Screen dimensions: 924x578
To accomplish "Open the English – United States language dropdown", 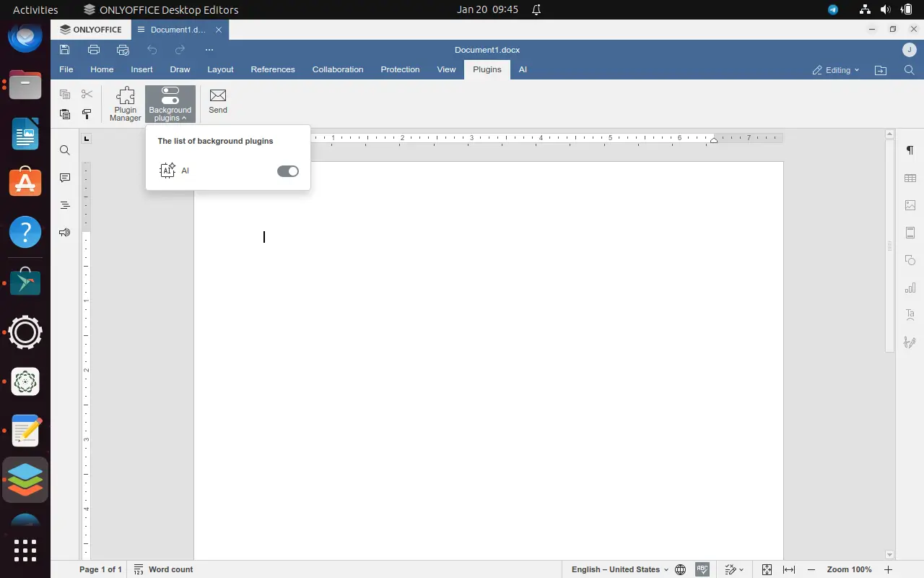I will coord(620,569).
